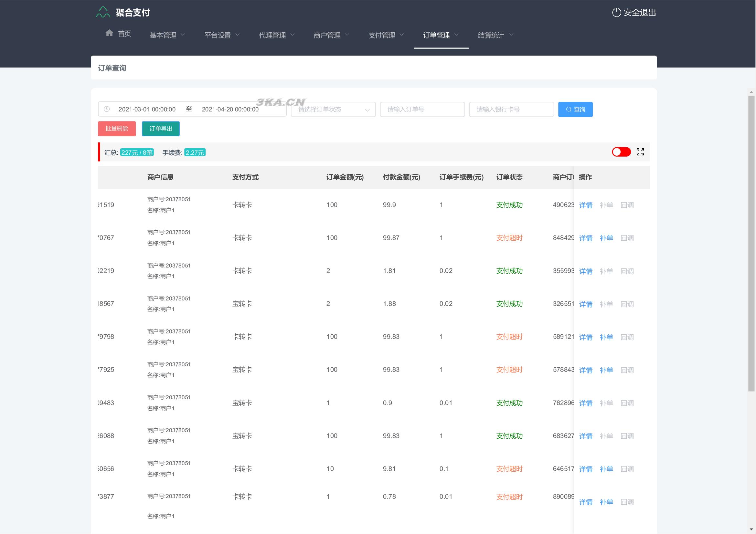Click into the 请输入订单号 field
The image size is (756, 534).
click(x=422, y=110)
